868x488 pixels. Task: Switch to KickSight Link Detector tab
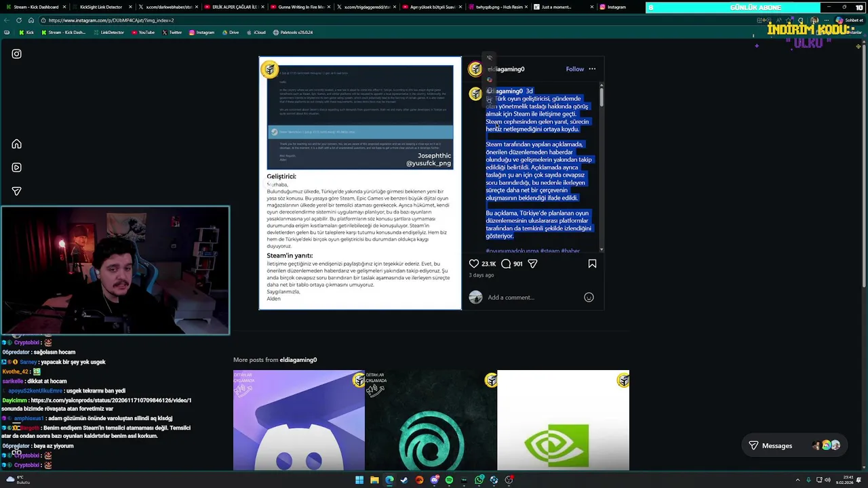click(100, 7)
